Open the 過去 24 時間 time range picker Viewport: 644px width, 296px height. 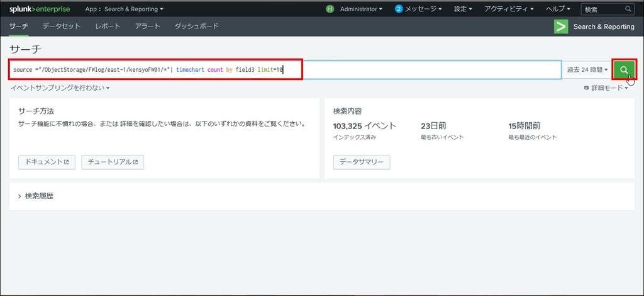[x=587, y=70]
